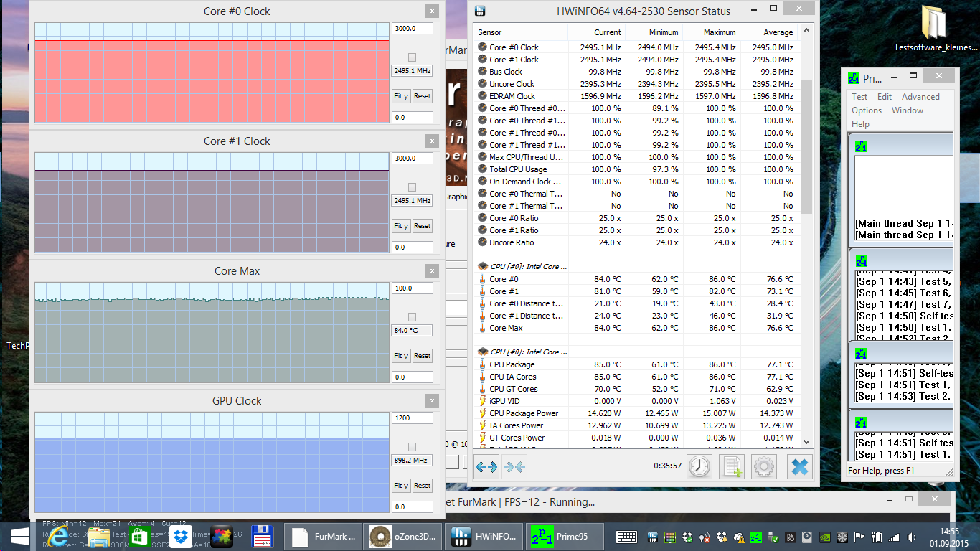The image size is (980, 551).
Task: Click the 1200 max field of GPU Clock graph
Action: tap(413, 418)
